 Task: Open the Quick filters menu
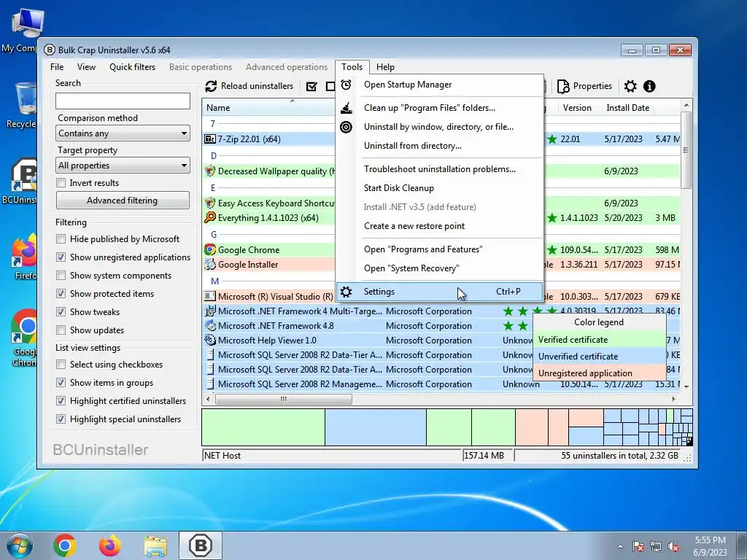pyautogui.click(x=133, y=67)
